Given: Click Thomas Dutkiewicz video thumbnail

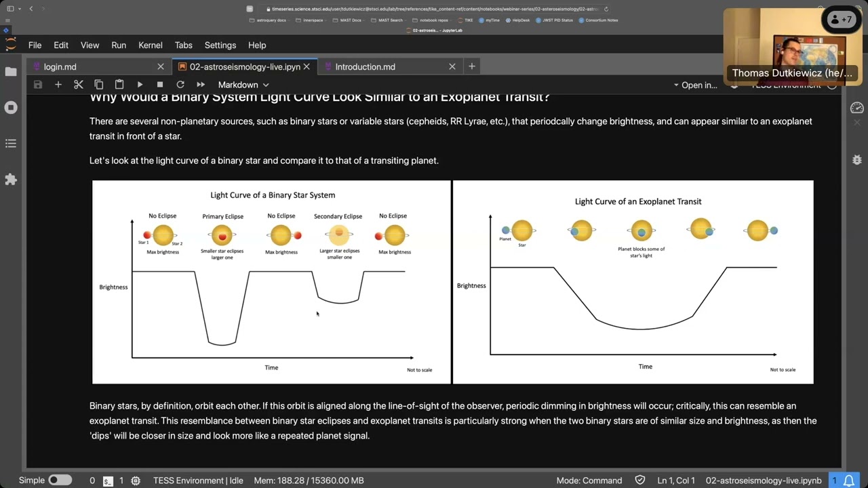Looking at the screenshot, I should click(791, 46).
